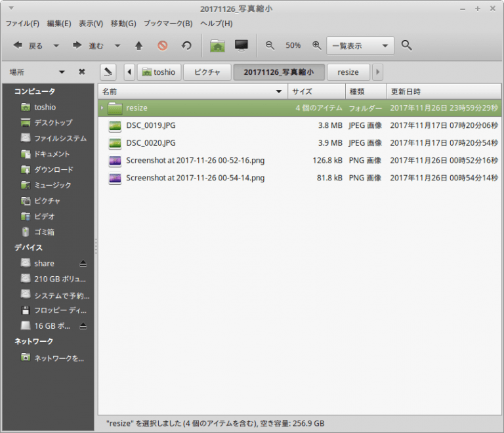Viewport: 504px width, 433px height.
Task: Close the sidebar panel
Action: tap(82, 72)
